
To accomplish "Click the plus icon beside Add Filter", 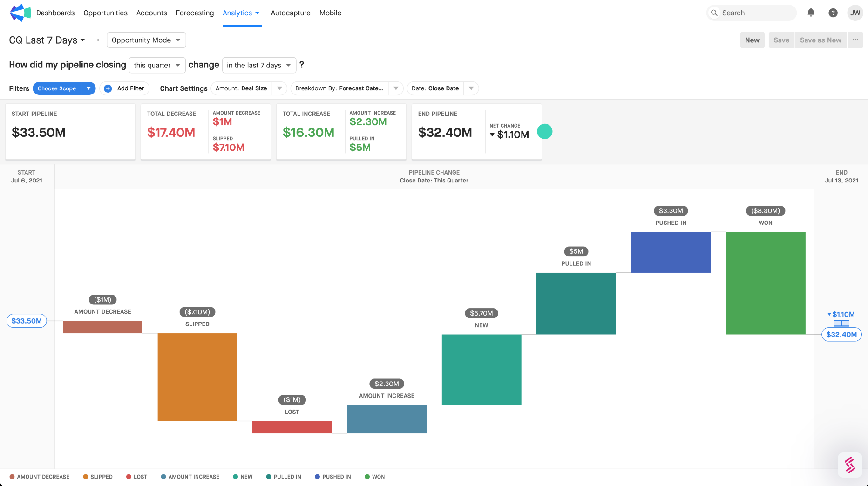I will click(x=108, y=88).
